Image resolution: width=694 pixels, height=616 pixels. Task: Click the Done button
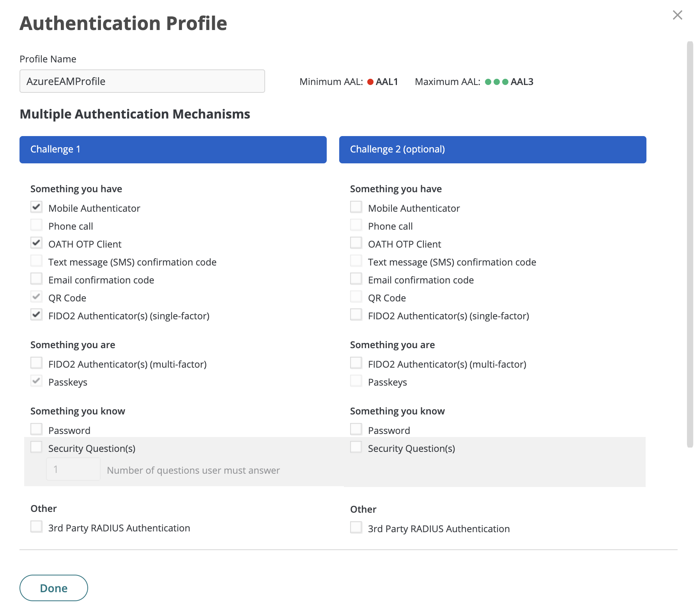click(53, 588)
